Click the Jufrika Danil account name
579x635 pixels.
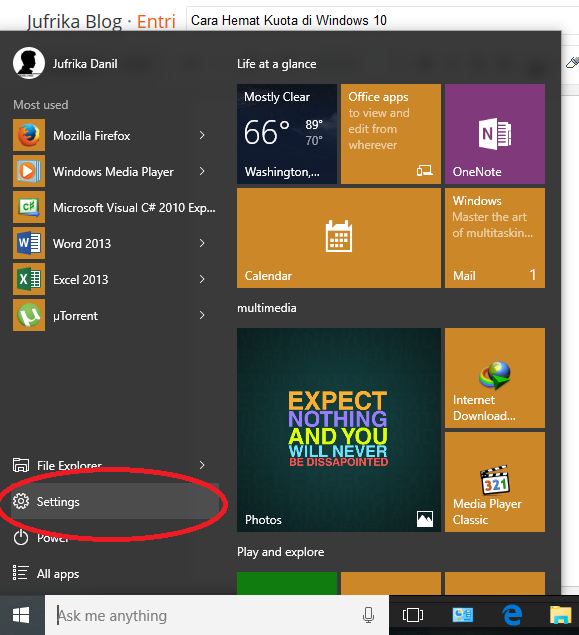[x=85, y=64]
